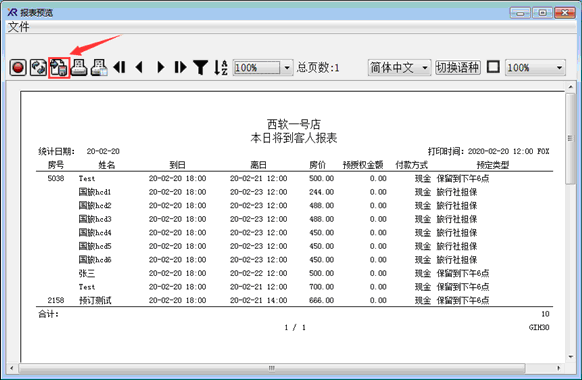Open print setup via second printer icon
582x380 pixels.
[99, 68]
